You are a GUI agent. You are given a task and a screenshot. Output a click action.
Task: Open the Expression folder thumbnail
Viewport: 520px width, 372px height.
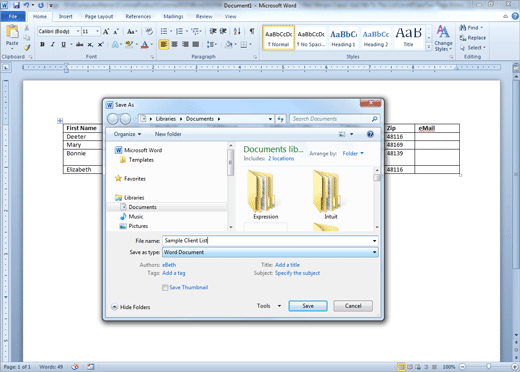(265, 194)
